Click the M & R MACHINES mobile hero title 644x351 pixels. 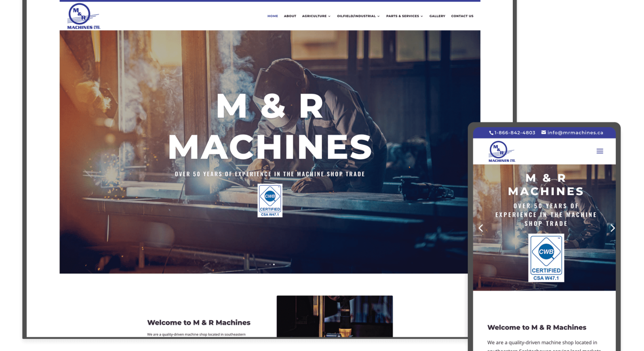coord(546,185)
